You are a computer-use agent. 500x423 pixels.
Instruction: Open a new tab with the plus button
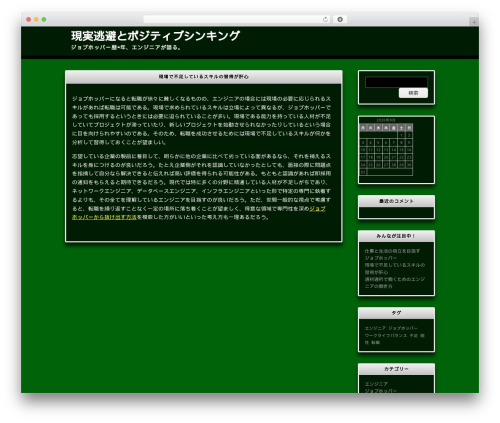(x=474, y=22)
